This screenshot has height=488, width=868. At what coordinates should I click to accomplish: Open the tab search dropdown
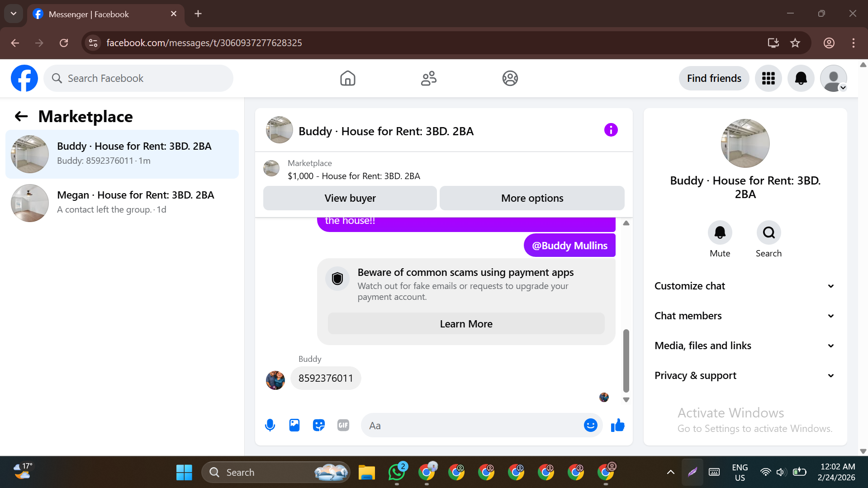(x=14, y=14)
